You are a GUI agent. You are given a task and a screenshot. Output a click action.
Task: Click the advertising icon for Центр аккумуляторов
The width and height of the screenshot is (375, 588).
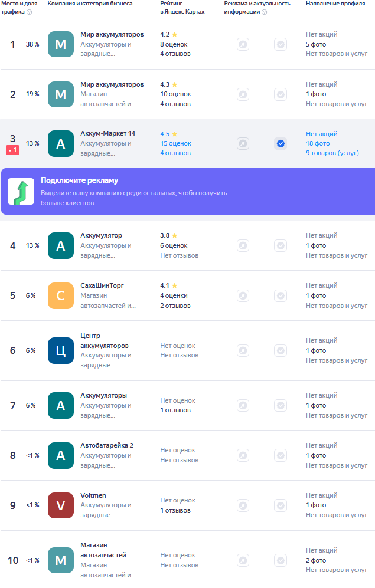243,351
